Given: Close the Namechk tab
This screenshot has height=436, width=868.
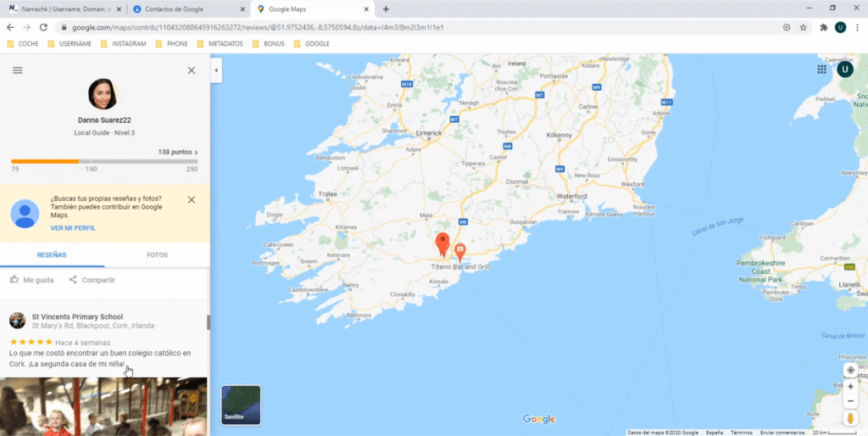Looking at the screenshot, I should point(119,9).
